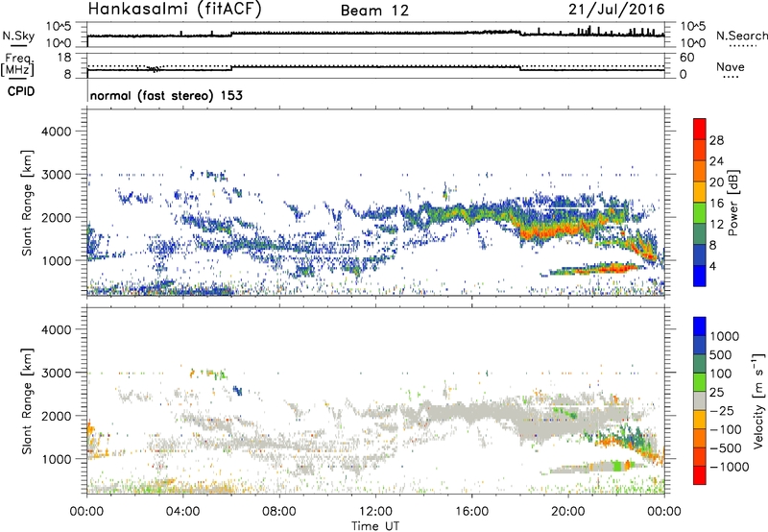Click the left 10^5 noise axis label
The image size is (768, 532).
59,26
